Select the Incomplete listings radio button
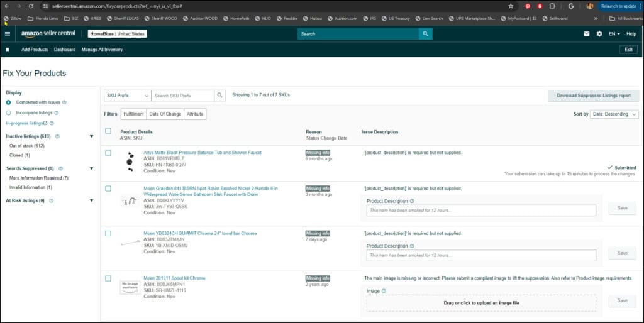This screenshot has height=323, width=644. tap(9, 112)
